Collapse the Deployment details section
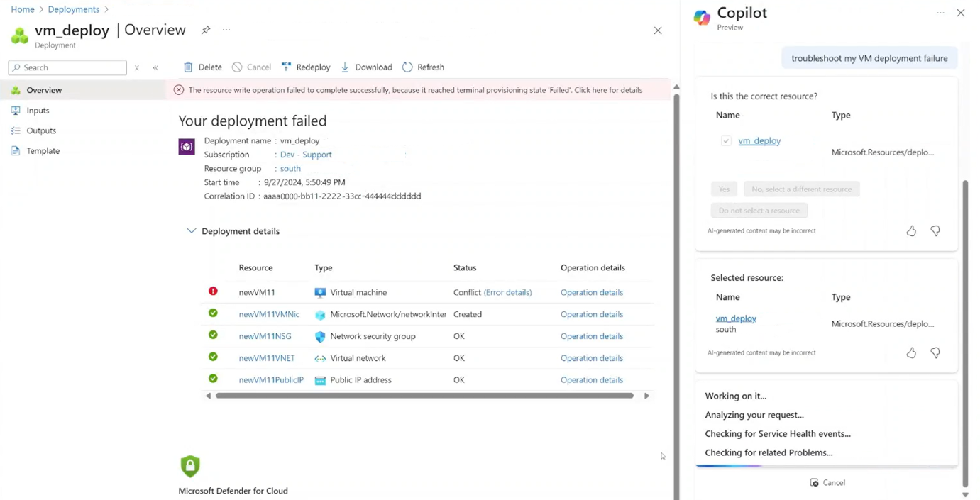 coord(191,231)
